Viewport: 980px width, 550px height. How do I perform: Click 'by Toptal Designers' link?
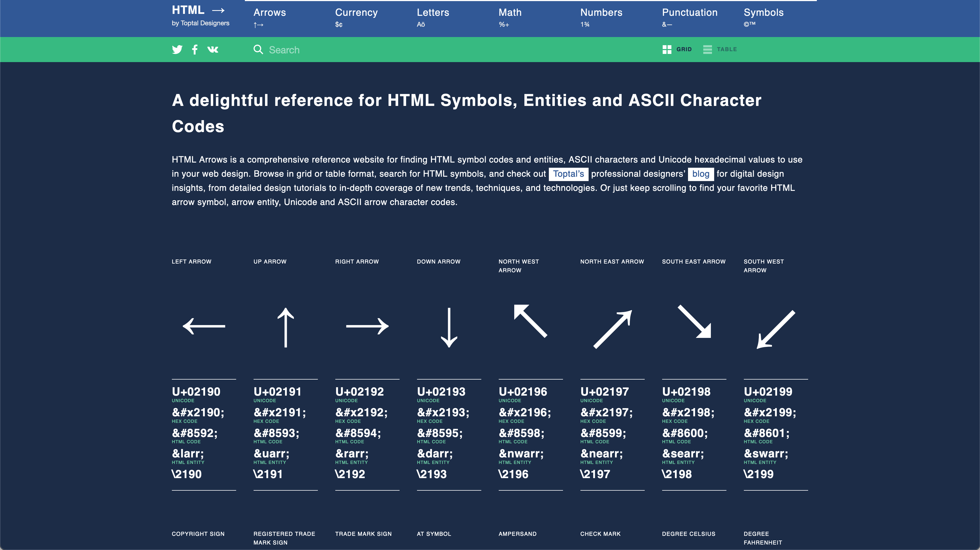[x=200, y=23]
